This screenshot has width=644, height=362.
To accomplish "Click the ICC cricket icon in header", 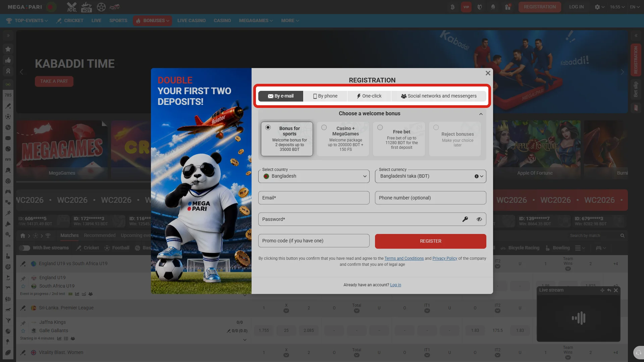I will [x=72, y=7].
